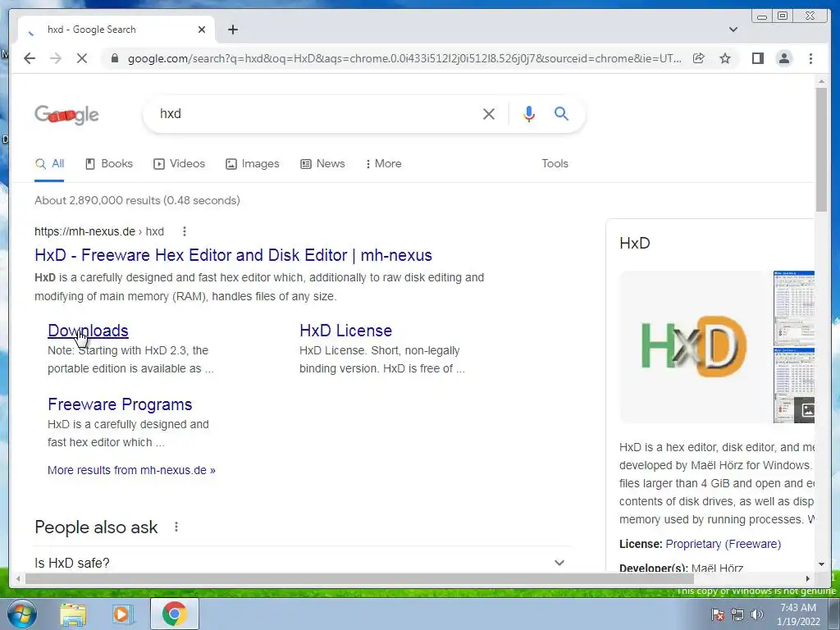Launch Windows Media Player from taskbar
840x630 pixels.
[123, 614]
